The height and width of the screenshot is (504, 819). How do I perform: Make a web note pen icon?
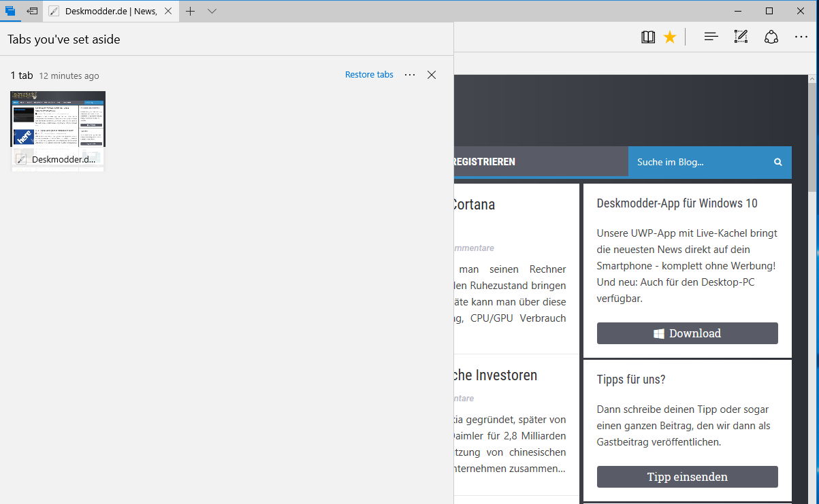click(x=741, y=37)
